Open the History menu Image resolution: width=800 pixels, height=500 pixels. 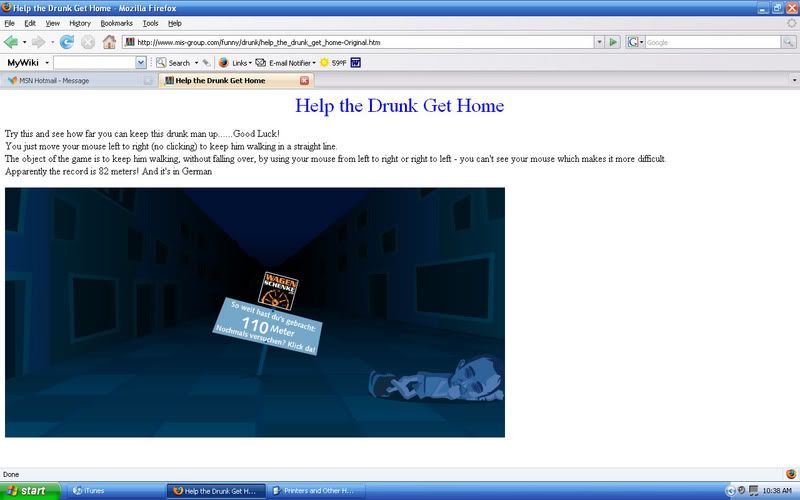coord(80,22)
